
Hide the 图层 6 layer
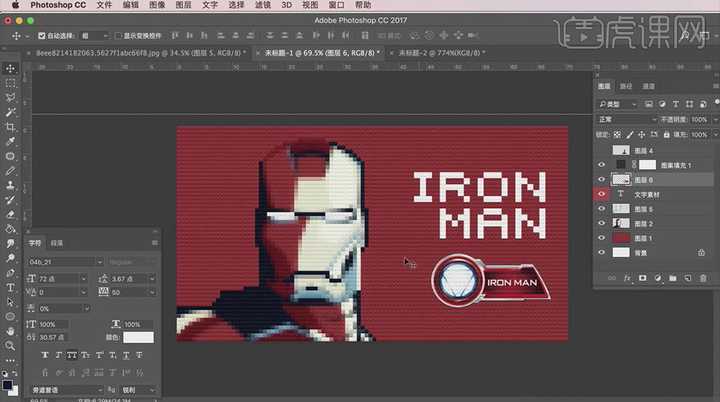pyautogui.click(x=602, y=179)
